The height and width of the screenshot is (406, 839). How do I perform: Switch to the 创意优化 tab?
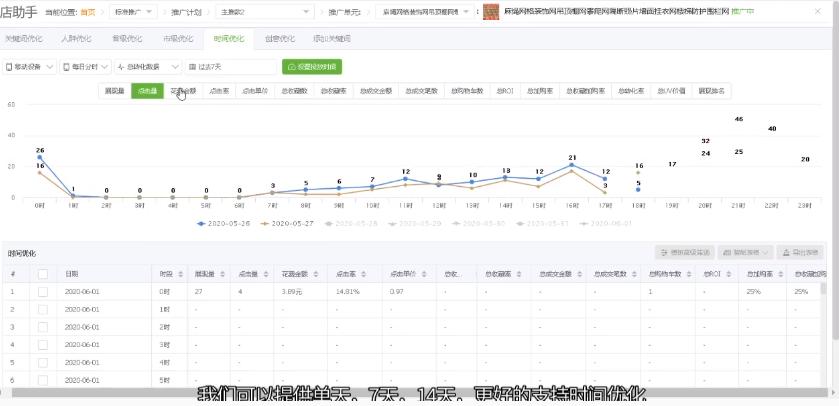pyautogui.click(x=279, y=39)
